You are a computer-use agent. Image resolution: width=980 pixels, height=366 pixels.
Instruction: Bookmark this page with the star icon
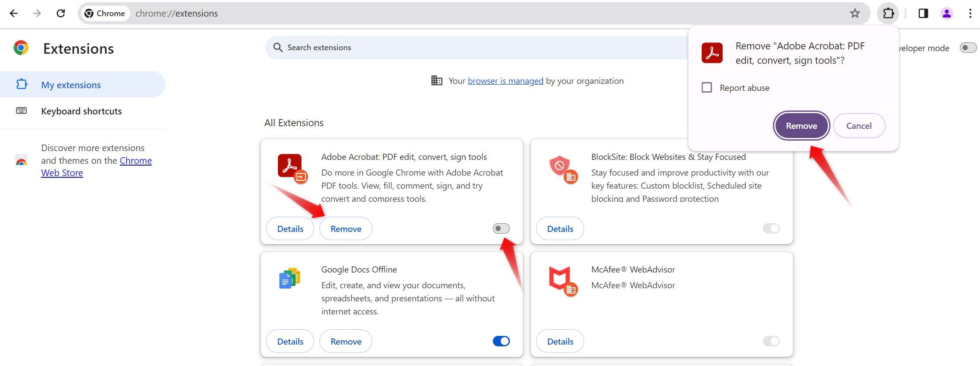(x=855, y=13)
